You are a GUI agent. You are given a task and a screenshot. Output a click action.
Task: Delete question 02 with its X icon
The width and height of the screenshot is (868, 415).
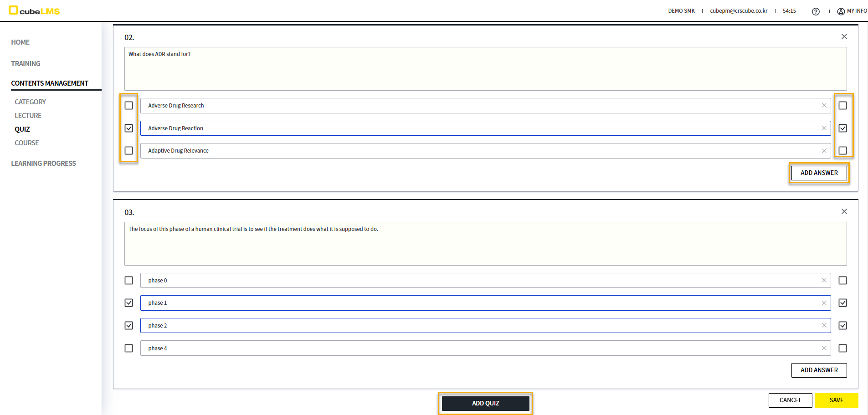click(x=844, y=36)
